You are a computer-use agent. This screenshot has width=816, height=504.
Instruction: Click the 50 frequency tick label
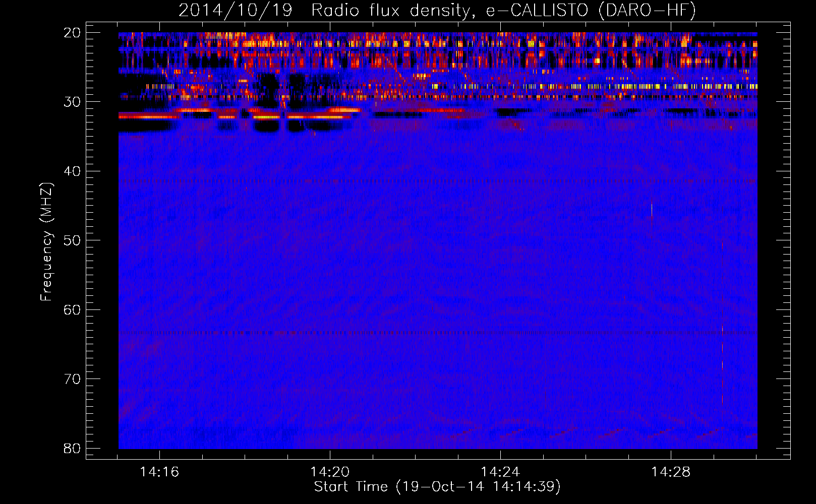tap(72, 240)
